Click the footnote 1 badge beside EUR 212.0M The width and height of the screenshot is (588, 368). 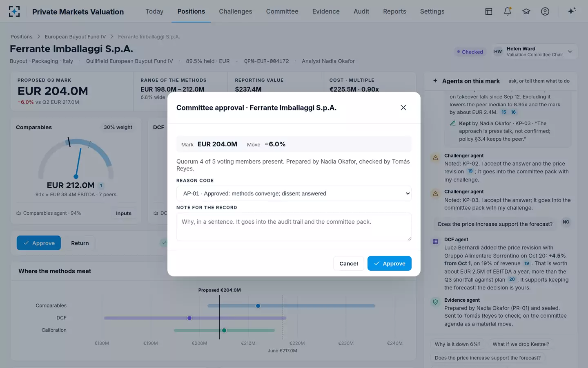pyautogui.click(x=101, y=186)
